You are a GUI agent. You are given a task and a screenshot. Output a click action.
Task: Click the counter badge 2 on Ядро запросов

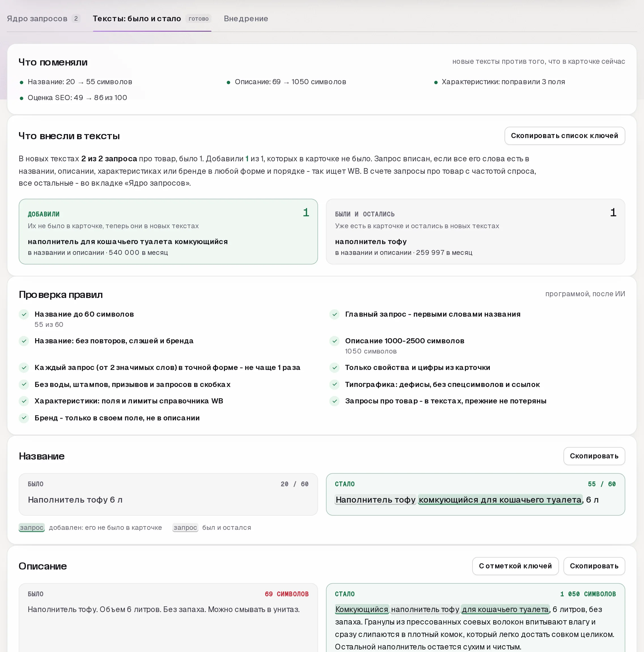click(x=76, y=18)
